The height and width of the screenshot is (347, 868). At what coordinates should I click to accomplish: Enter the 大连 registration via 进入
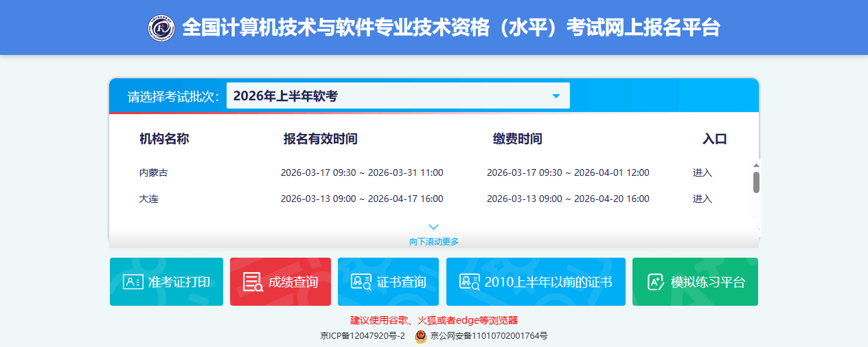click(x=702, y=199)
